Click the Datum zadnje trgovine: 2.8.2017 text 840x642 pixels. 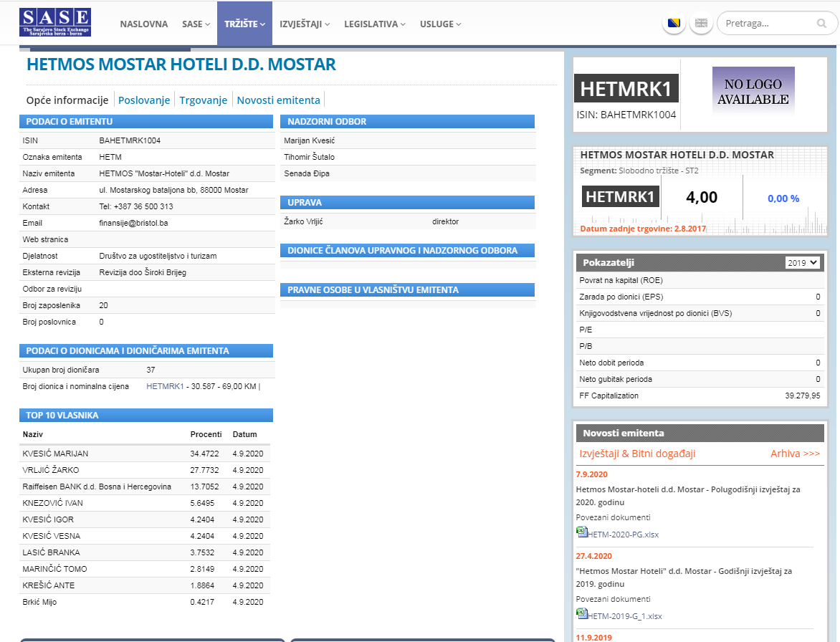pos(643,229)
